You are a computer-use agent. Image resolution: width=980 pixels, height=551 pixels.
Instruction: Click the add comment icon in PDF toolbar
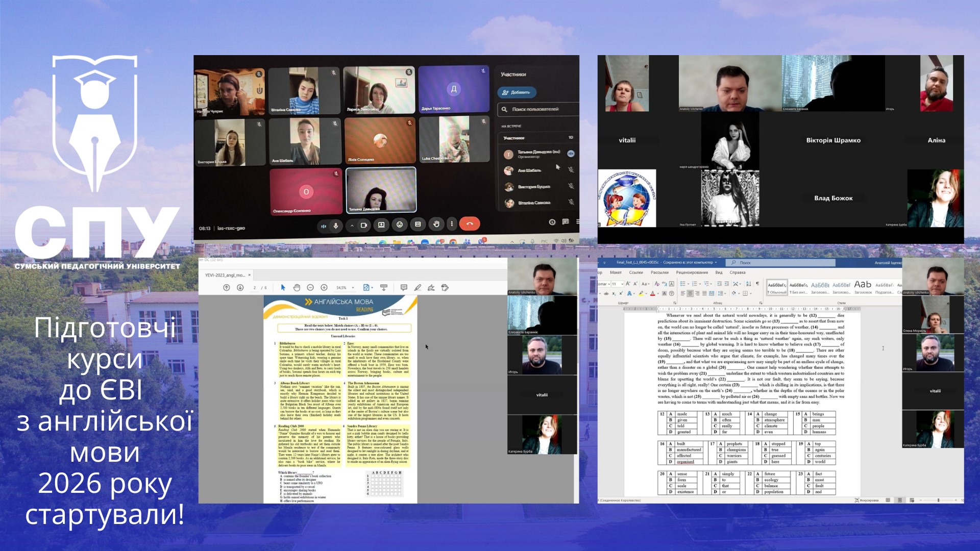[404, 288]
